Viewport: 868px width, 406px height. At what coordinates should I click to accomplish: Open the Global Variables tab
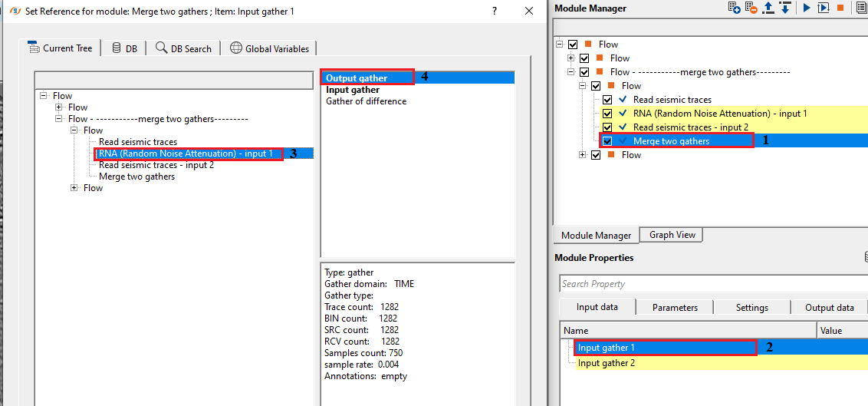(269, 48)
